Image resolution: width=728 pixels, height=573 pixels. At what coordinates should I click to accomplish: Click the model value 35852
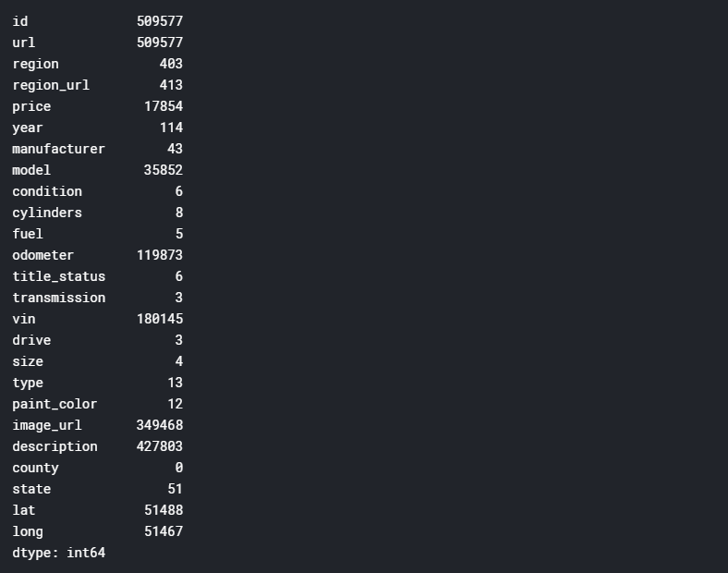[x=163, y=170]
